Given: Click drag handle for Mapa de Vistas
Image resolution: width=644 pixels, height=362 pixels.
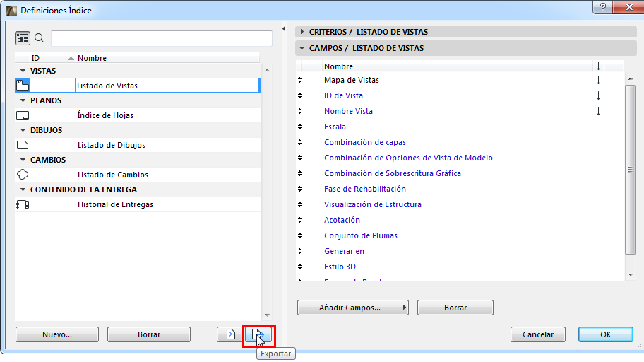Looking at the screenshot, I should pos(300,80).
